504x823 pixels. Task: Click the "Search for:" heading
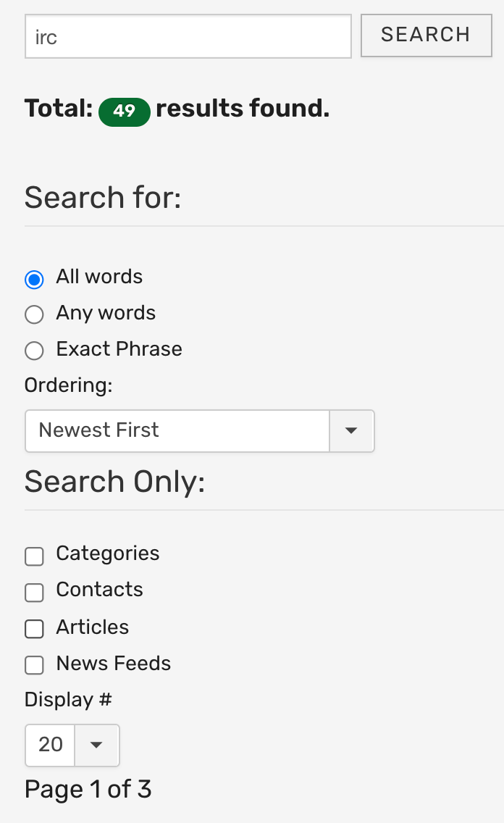coord(101,197)
